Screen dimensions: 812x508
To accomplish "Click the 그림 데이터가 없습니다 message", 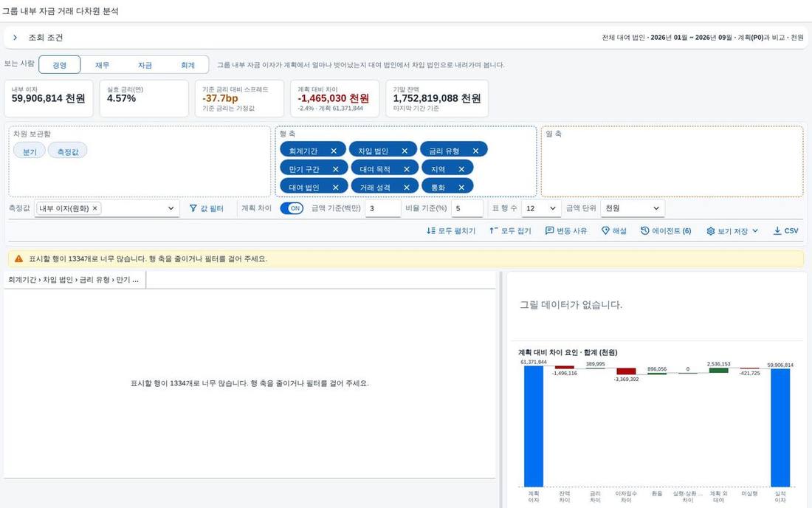I will coord(571,304).
